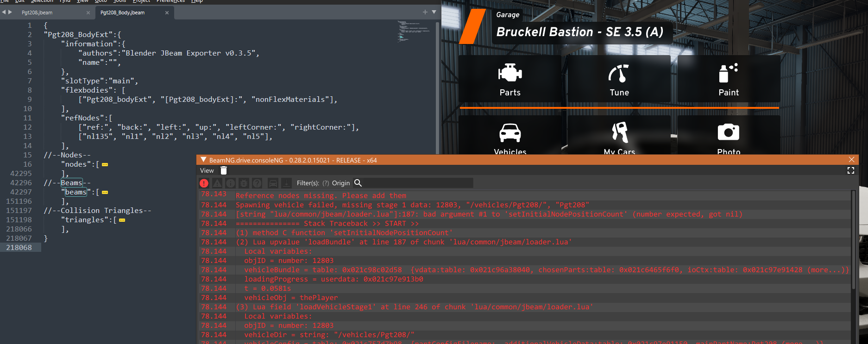Click the highlighted "beams" key text
This screenshot has height=344, width=868.
coord(76,192)
